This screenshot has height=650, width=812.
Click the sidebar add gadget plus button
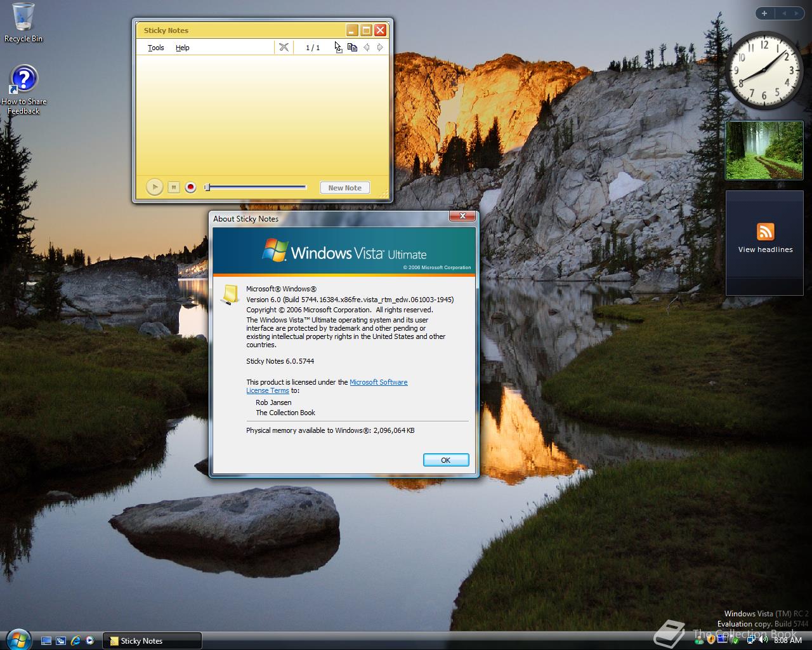coord(764,13)
